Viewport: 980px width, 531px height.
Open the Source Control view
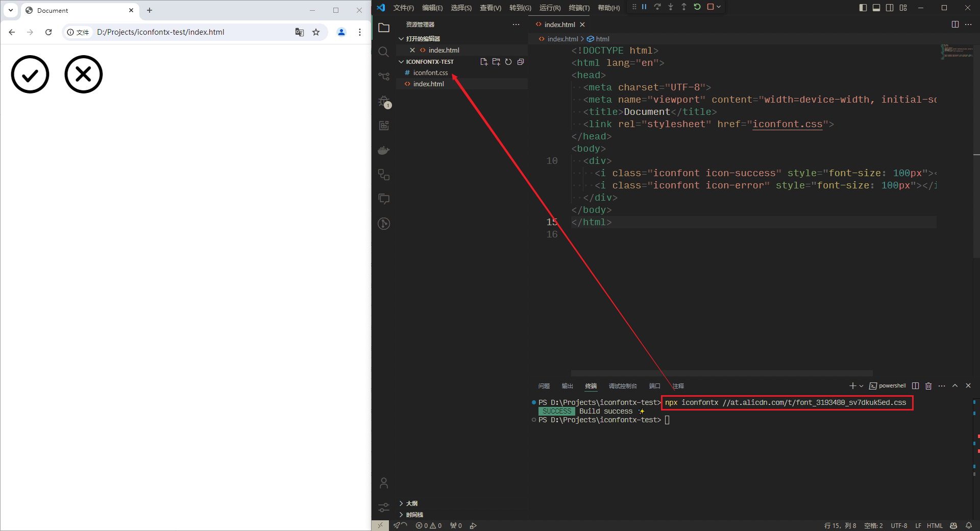click(x=384, y=77)
